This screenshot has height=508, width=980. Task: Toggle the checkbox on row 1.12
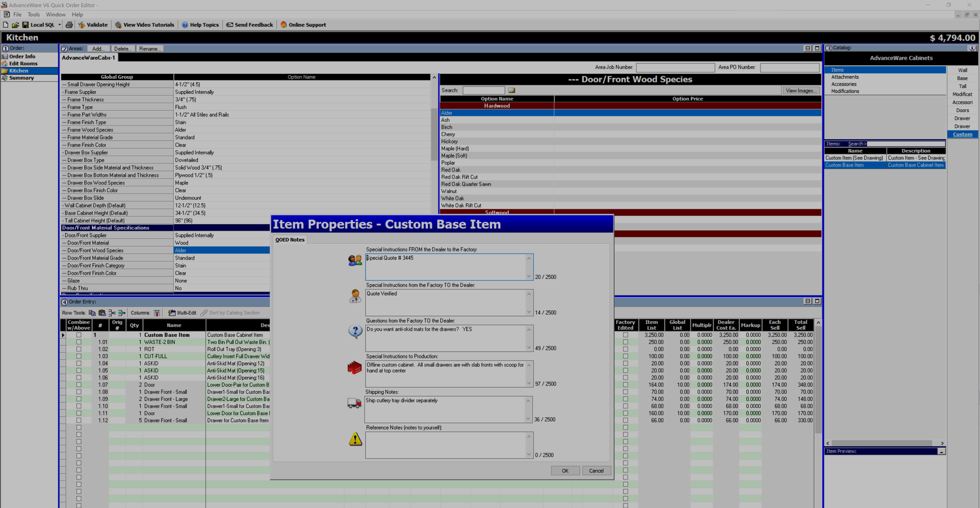[79, 420]
